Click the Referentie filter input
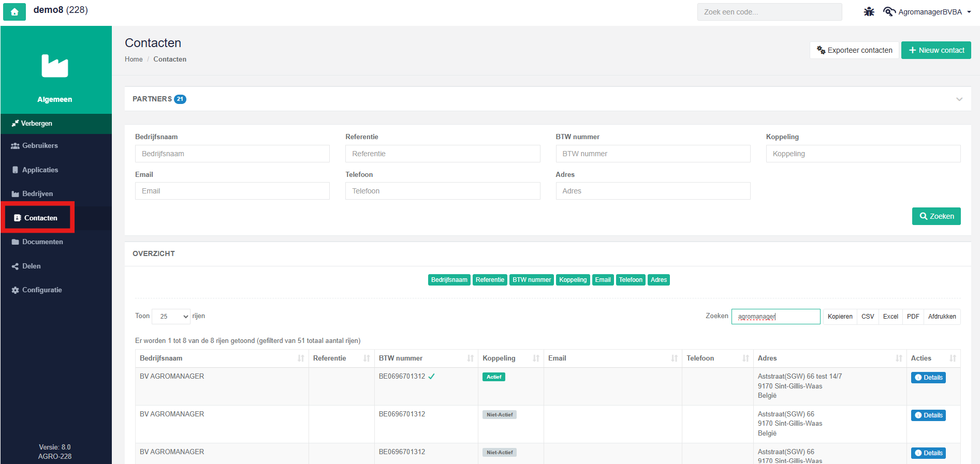The height and width of the screenshot is (464, 980). 443,154
